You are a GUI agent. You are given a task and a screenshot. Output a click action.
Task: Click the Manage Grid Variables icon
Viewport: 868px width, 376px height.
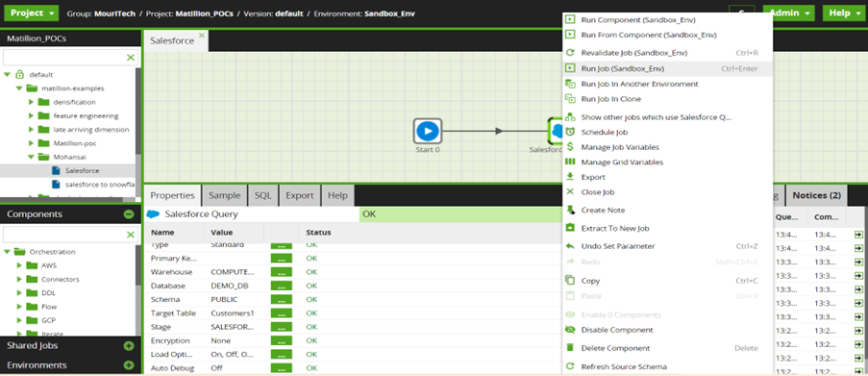point(570,162)
